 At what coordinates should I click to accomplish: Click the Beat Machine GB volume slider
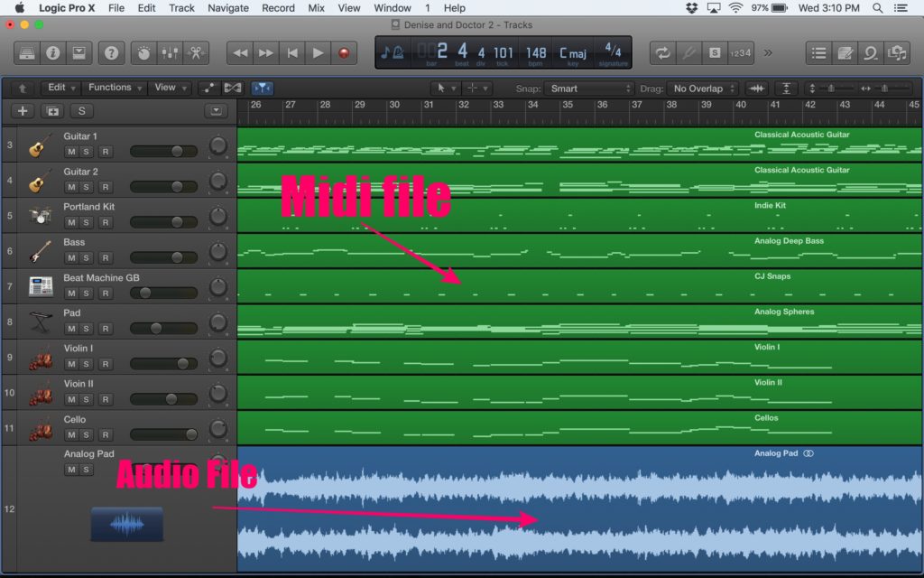coord(164,294)
